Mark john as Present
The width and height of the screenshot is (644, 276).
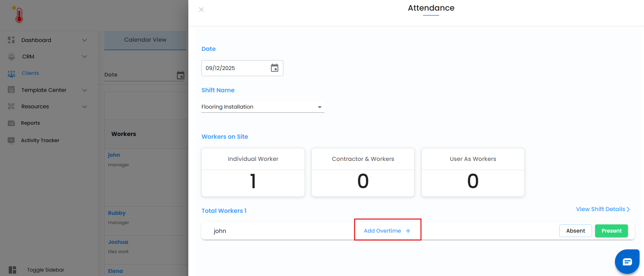(x=611, y=231)
